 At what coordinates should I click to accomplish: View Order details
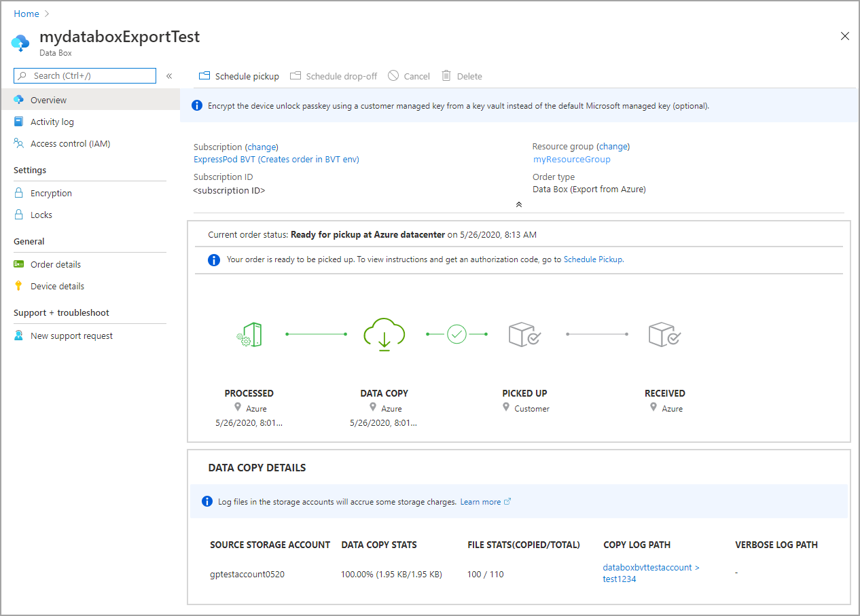[x=55, y=264]
